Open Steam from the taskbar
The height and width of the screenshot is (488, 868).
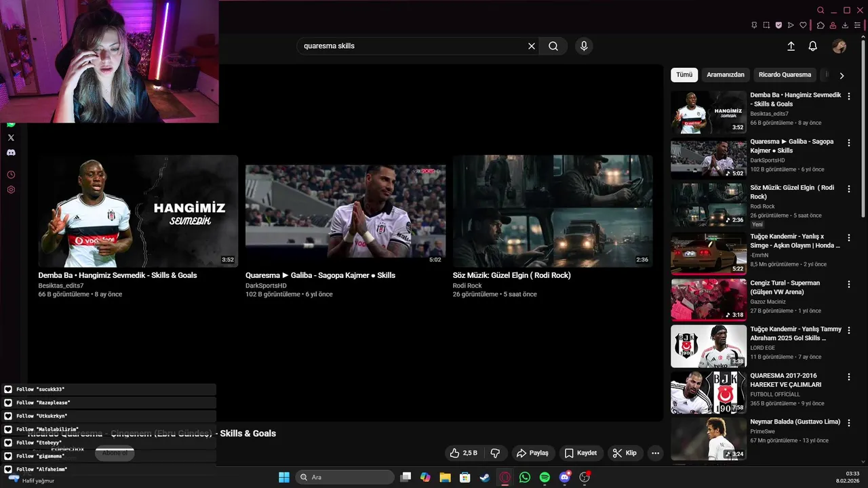[485, 477]
